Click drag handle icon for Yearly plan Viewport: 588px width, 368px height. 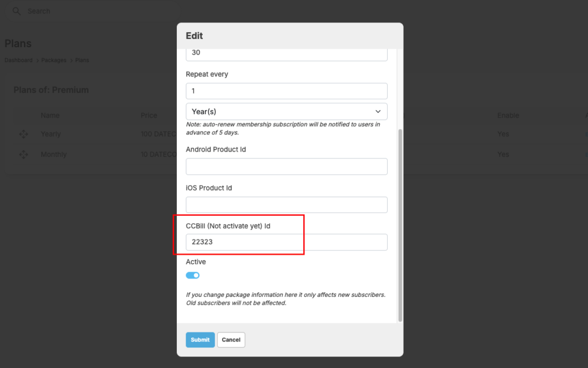point(24,134)
